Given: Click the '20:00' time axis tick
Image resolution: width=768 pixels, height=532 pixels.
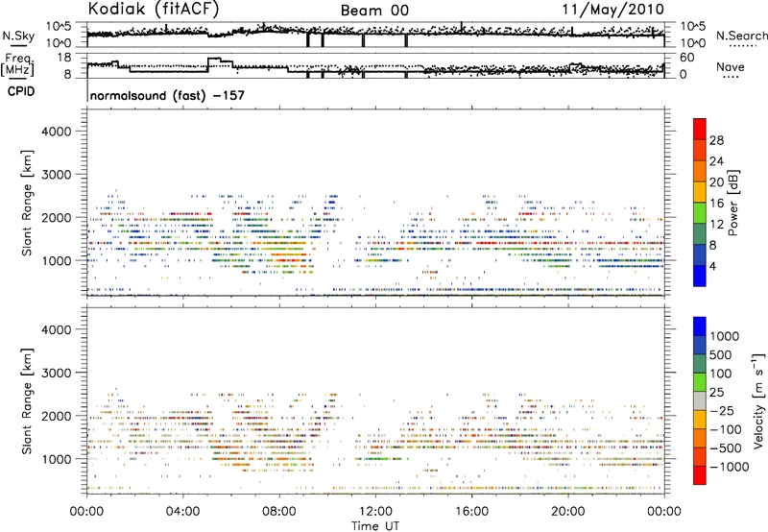Looking at the screenshot, I should [568, 512].
